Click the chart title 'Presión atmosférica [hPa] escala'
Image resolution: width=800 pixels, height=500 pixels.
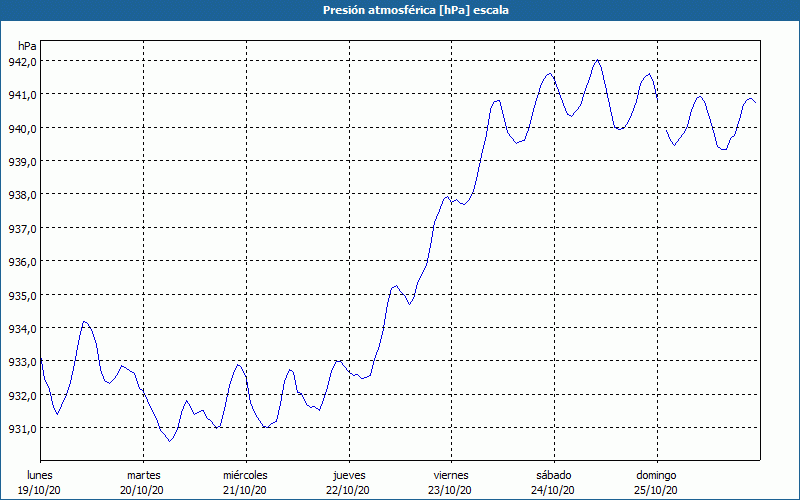(x=416, y=10)
